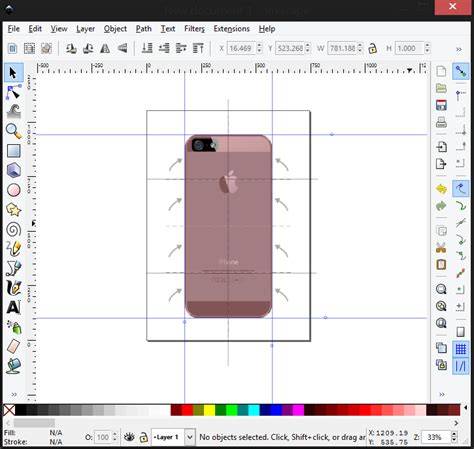
Task: Click Rotate 90 counter-clockwise icon
Action: point(71,49)
